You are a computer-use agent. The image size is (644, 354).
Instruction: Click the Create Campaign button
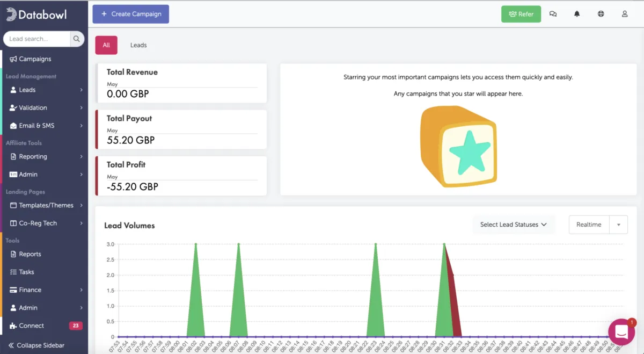point(131,14)
